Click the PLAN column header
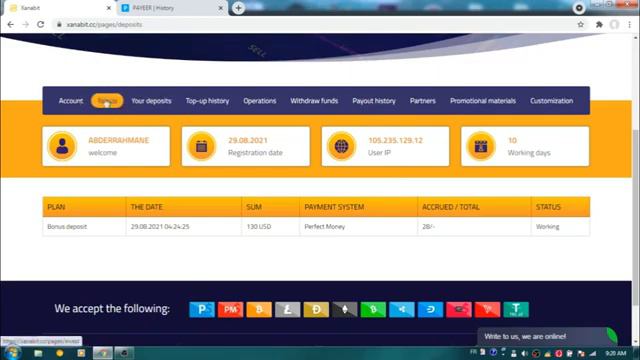This screenshot has width=640, height=360. (x=84, y=207)
